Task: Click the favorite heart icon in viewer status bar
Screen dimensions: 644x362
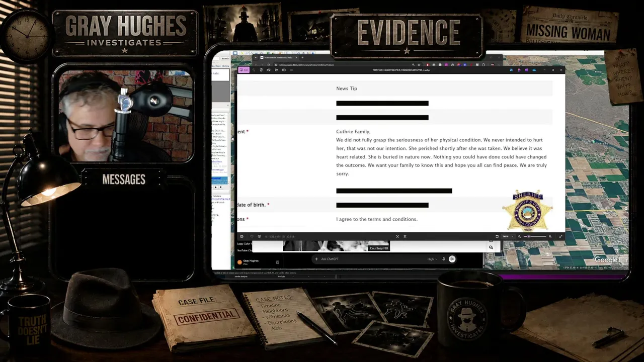Action: [252, 236]
